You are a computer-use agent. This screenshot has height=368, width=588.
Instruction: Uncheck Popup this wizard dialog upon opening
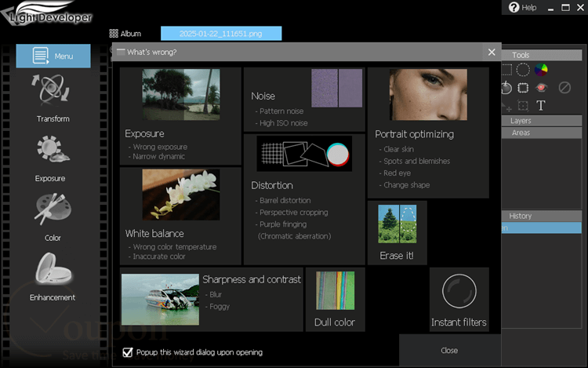coord(128,352)
